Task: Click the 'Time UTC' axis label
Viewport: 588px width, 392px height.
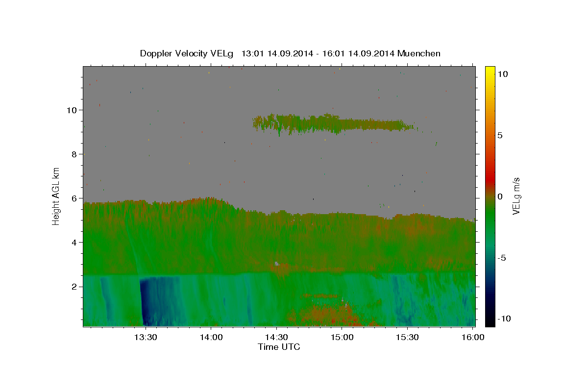Action: (x=279, y=347)
